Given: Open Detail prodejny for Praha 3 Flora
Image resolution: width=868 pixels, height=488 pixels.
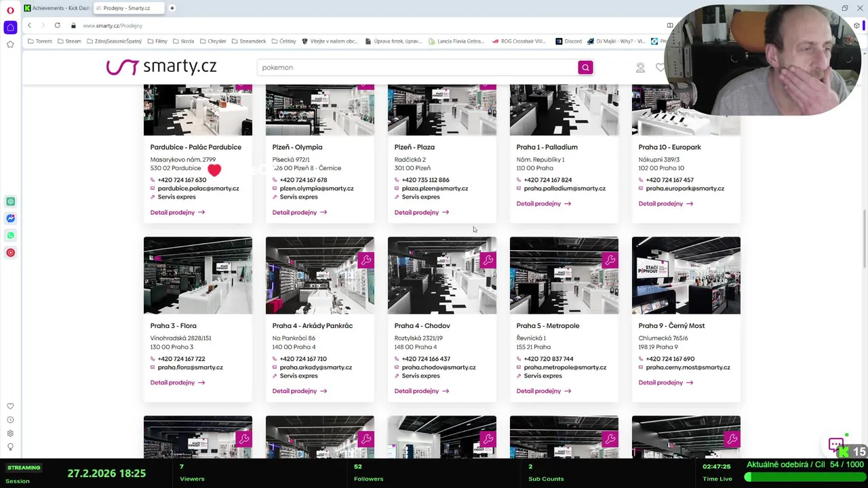Looking at the screenshot, I should pos(177,382).
